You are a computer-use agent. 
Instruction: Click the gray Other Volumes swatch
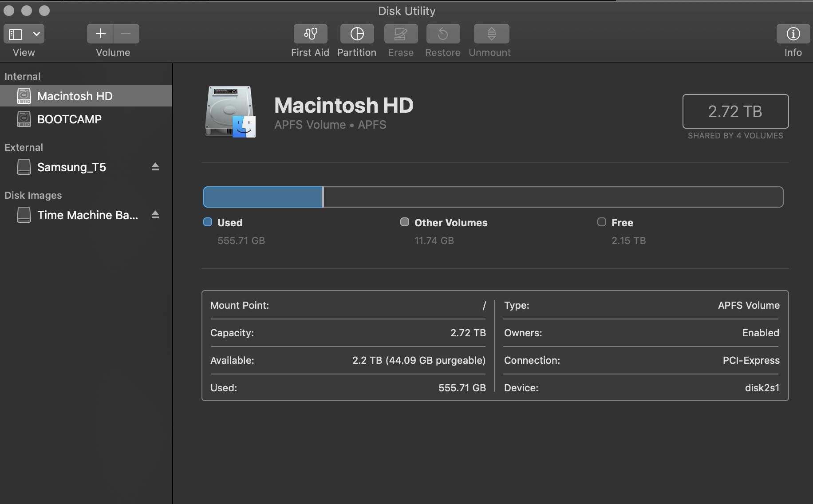(x=404, y=222)
